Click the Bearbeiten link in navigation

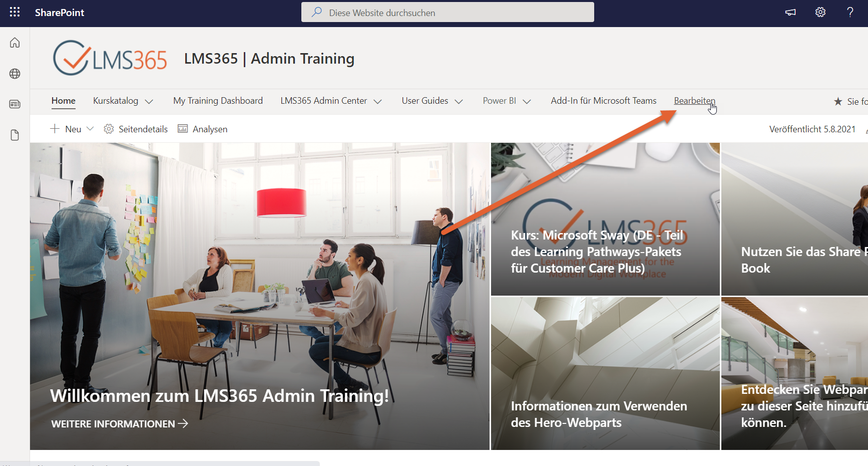[694, 101]
